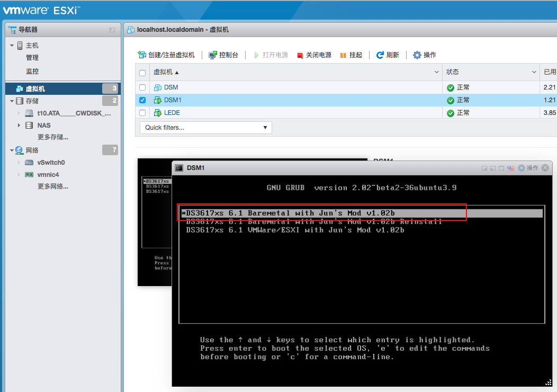Select 虚拟机 in navigator
The height and width of the screenshot is (392, 557).
(63, 88)
